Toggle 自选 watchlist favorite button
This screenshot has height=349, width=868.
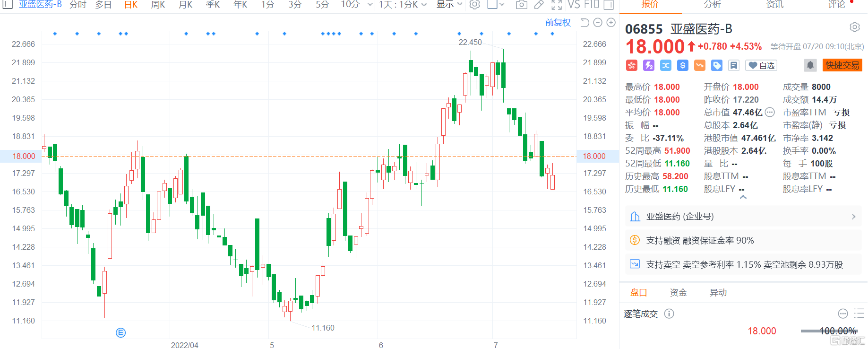[x=761, y=65]
